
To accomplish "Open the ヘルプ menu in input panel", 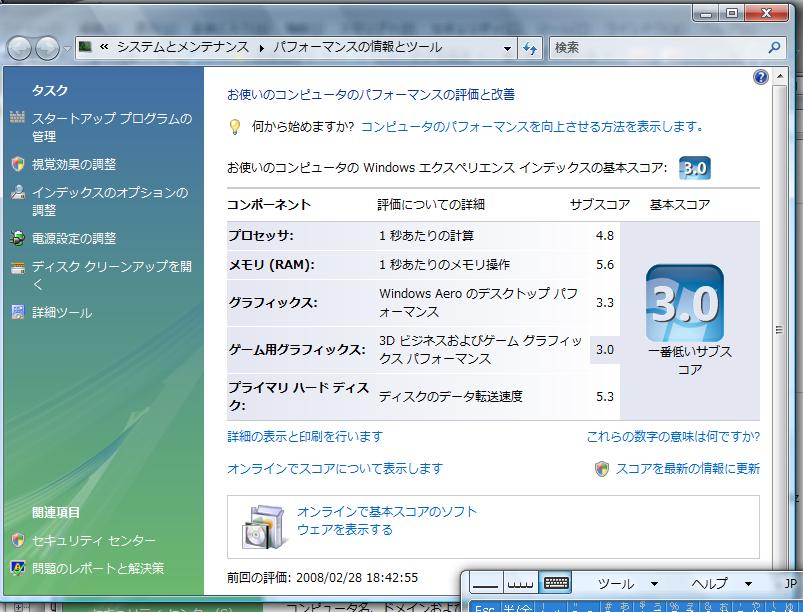I will click(x=709, y=584).
